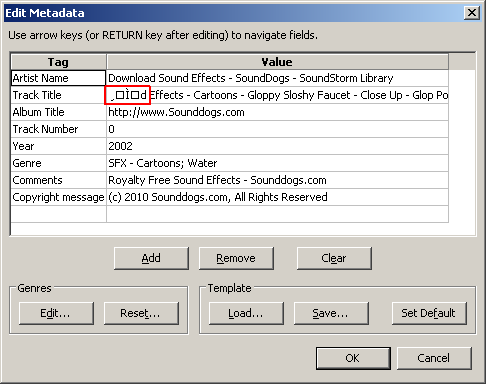Select the empty value cell in the last row

pos(277,214)
